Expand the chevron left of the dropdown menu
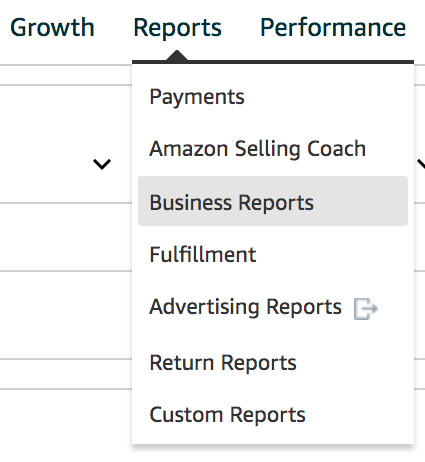The image size is (425, 462). tap(102, 164)
